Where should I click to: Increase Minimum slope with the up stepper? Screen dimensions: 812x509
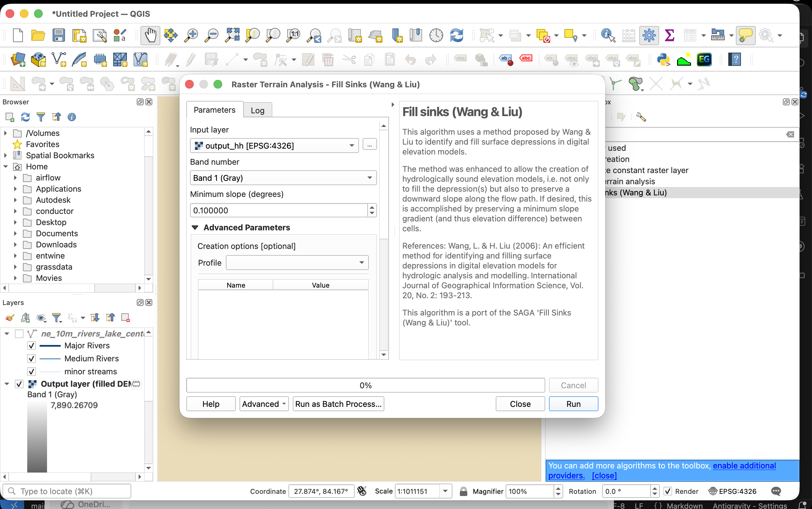pyautogui.click(x=372, y=207)
